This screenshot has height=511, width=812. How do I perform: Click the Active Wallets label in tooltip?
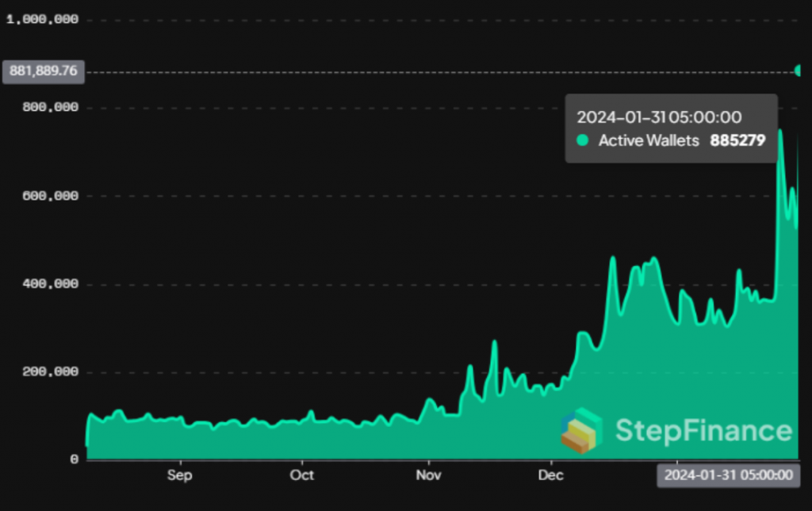648,141
